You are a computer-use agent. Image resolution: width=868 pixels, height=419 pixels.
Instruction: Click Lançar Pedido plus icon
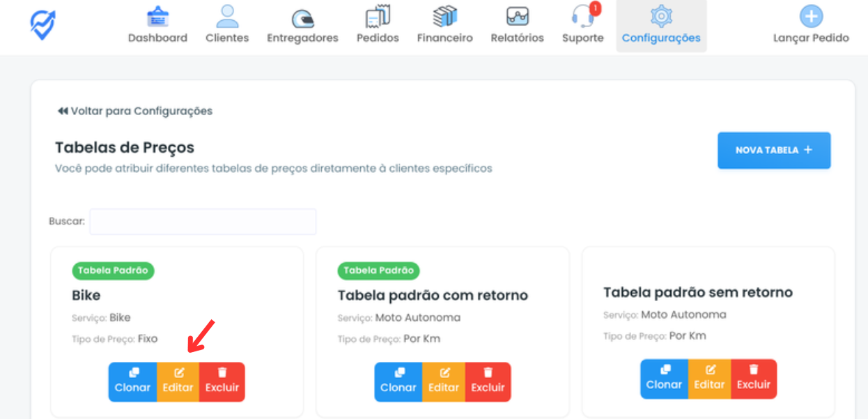[811, 17]
